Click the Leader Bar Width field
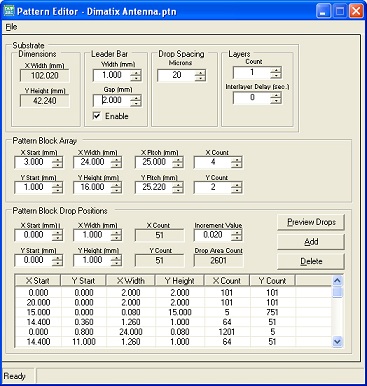The image size is (367, 386). [x=112, y=75]
